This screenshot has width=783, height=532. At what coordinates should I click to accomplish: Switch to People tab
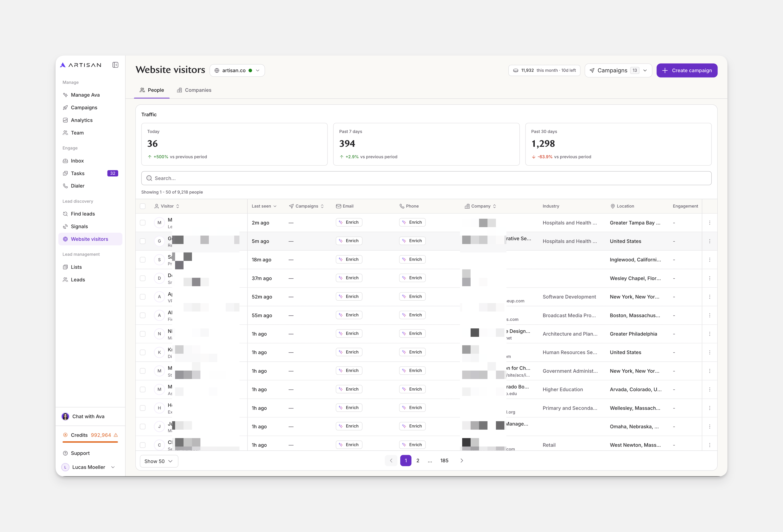152,90
